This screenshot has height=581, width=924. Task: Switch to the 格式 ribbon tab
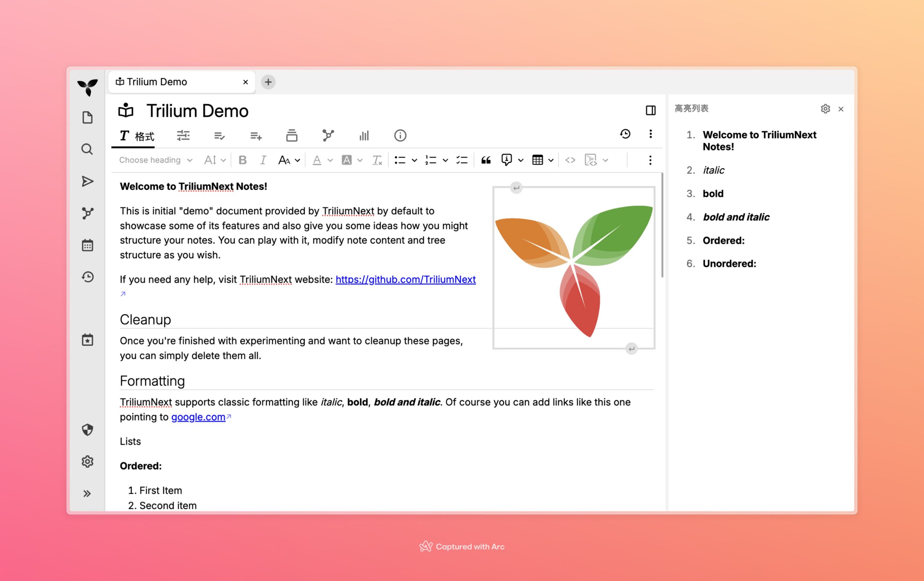pos(136,136)
